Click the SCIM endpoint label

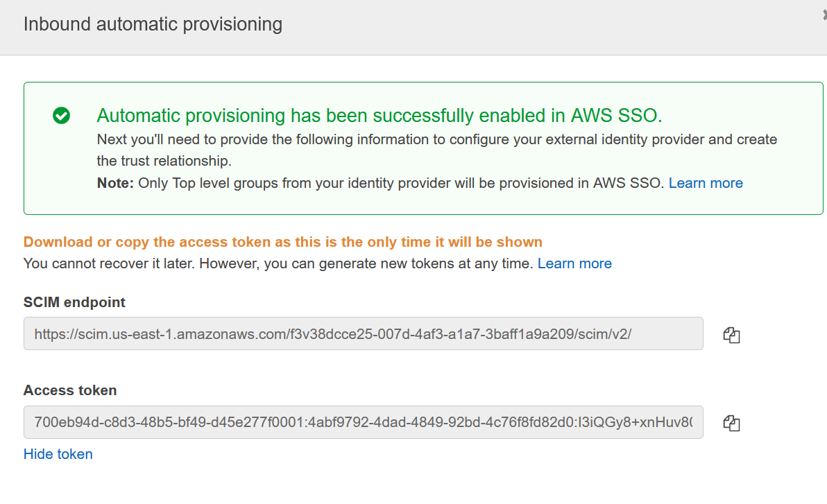(74, 303)
